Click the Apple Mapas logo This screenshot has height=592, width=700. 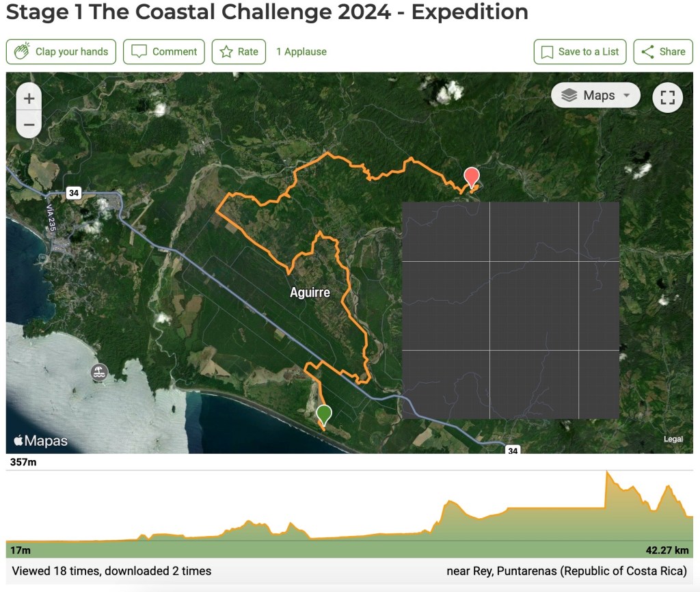pyautogui.click(x=41, y=441)
